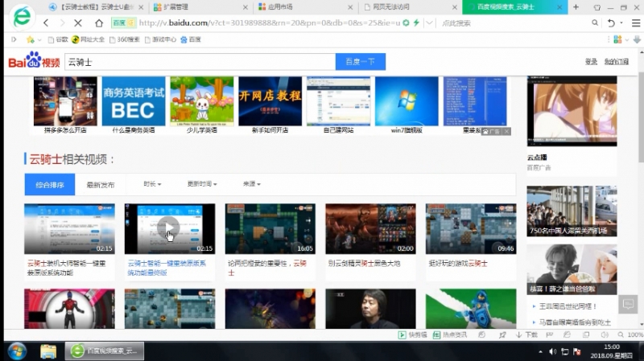Screen dimensions: 644x361
Task: Click the lightning speed-mode icon in address bar
Action: pyautogui.click(x=416, y=23)
